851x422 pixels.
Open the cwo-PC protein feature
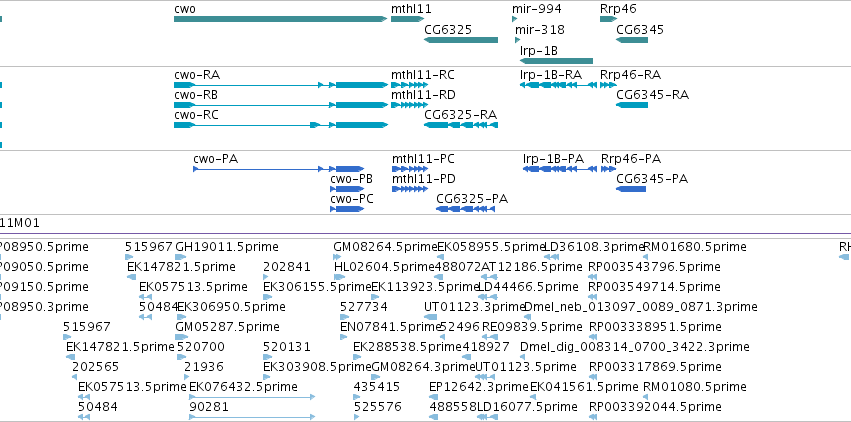click(x=347, y=209)
